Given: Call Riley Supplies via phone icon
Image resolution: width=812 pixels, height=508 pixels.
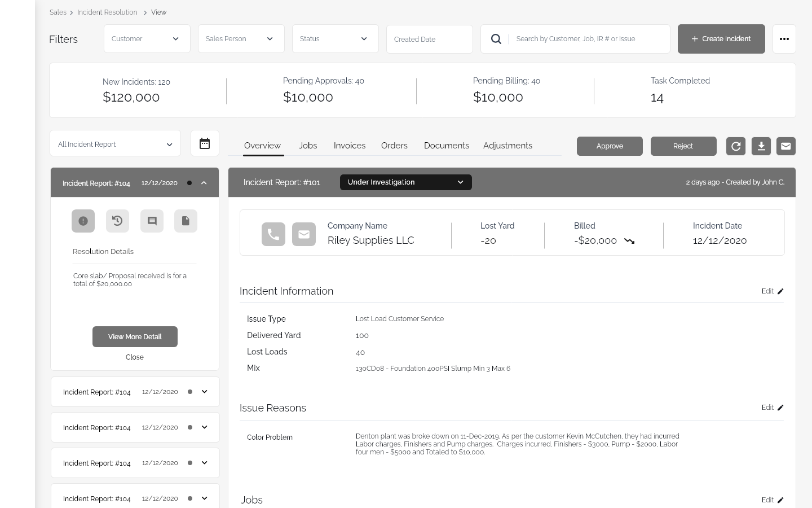Looking at the screenshot, I should click(x=273, y=234).
